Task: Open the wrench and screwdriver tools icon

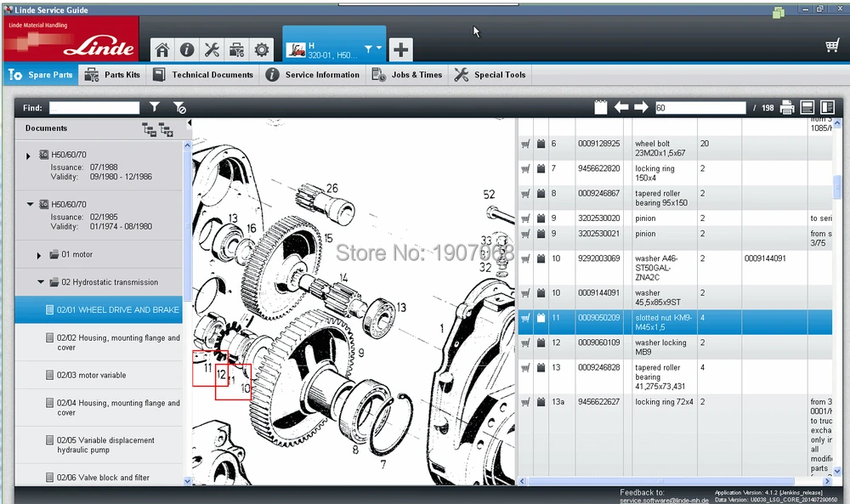Action: 212,50
